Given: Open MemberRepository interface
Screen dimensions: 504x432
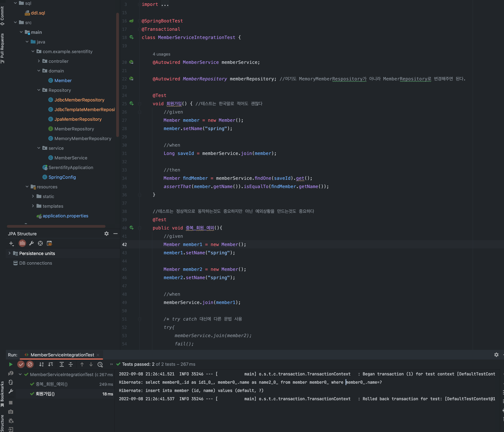Looking at the screenshot, I should click(x=74, y=129).
